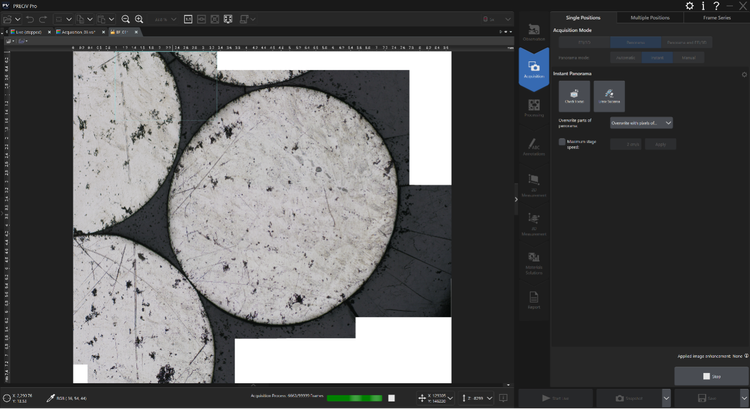The image size is (750, 410).
Task: Open the settings gear in title bar
Action: pos(689,6)
